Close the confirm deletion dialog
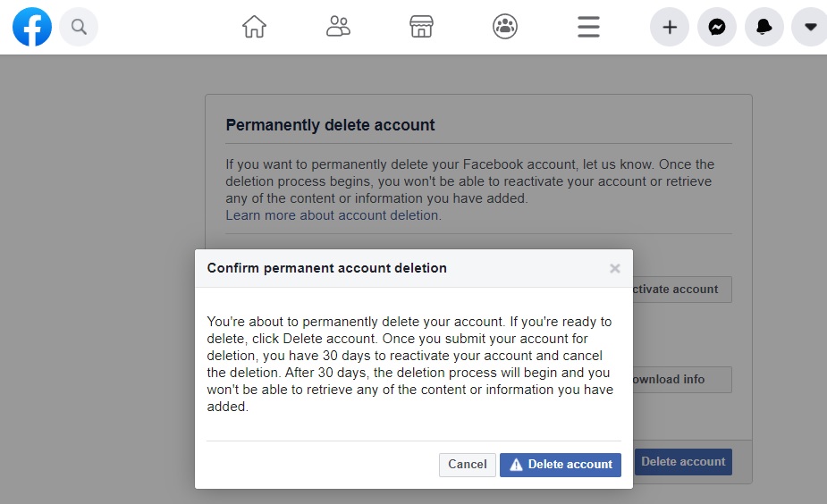The width and height of the screenshot is (827, 504). coord(615,268)
